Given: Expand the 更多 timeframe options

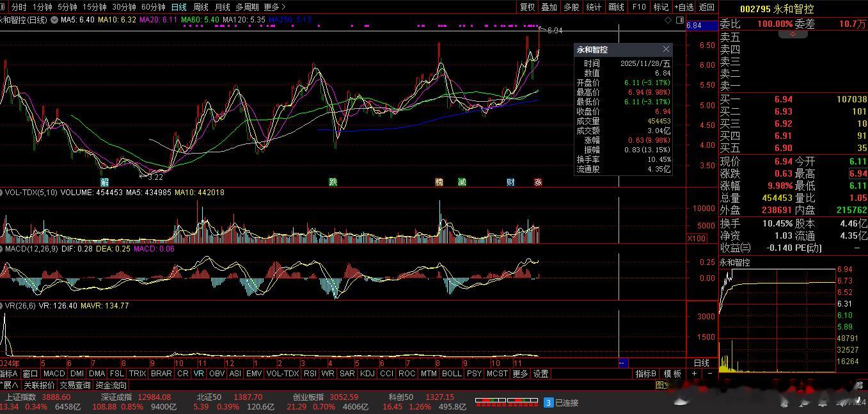Looking at the screenshot, I should tap(274, 7).
